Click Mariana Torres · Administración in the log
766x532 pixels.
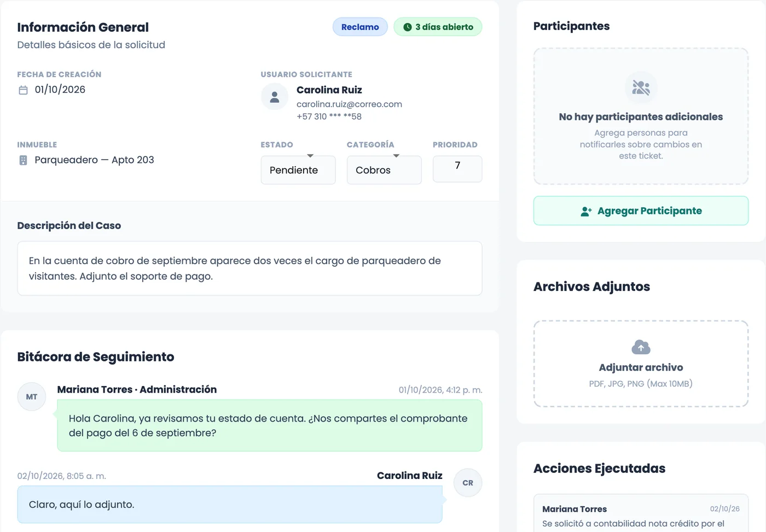pyautogui.click(x=137, y=389)
